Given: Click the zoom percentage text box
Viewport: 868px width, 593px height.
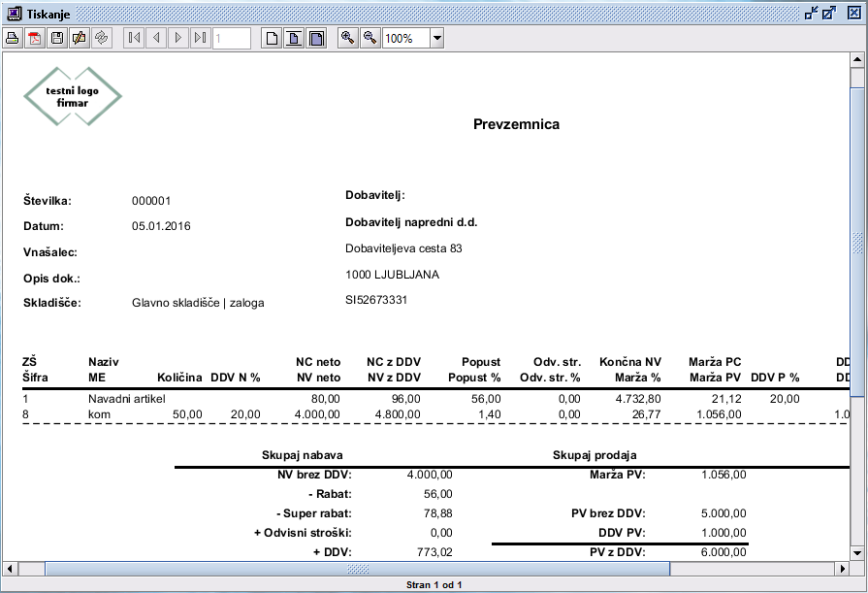Looking at the screenshot, I should point(404,38).
